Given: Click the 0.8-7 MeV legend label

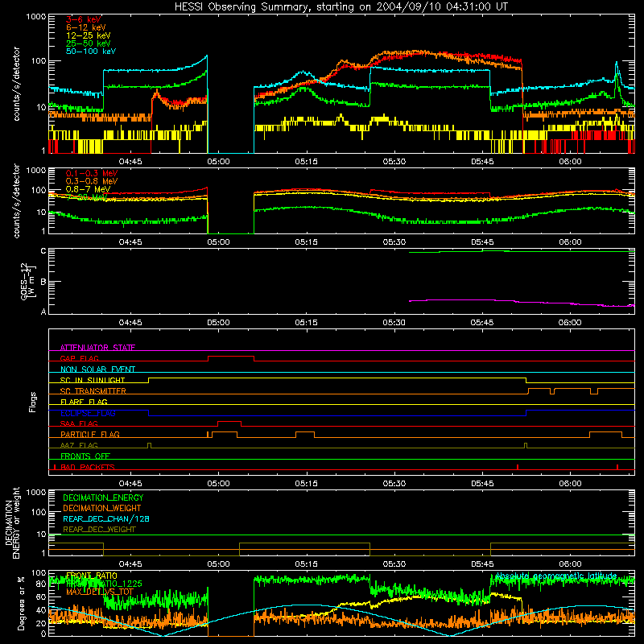Looking at the screenshot, I should [88, 189].
